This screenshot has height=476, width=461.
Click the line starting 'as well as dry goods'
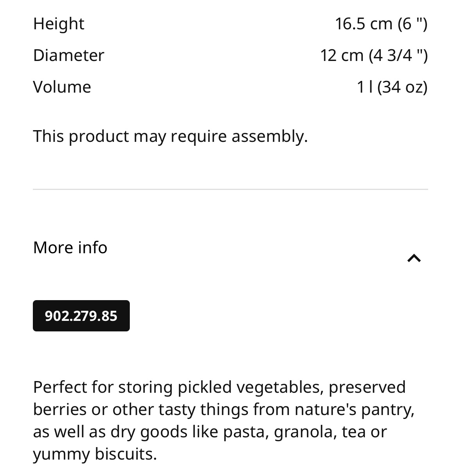(x=210, y=432)
